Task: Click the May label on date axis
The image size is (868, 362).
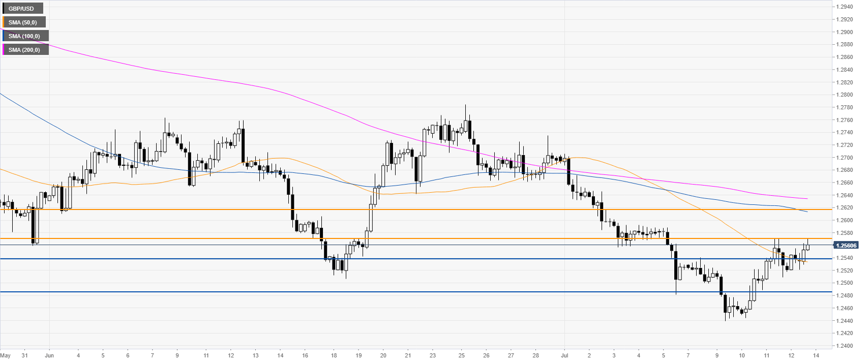Action: 6,355
